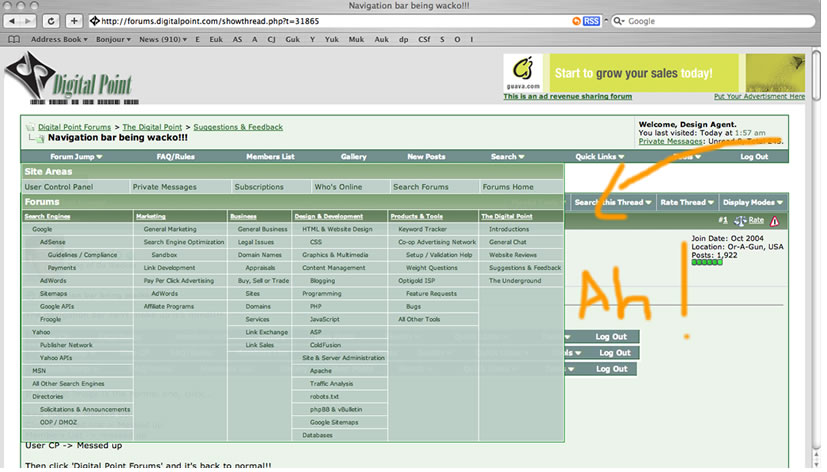
Task: Open Members List in navigation bar
Action: click(x=270, y=157)
